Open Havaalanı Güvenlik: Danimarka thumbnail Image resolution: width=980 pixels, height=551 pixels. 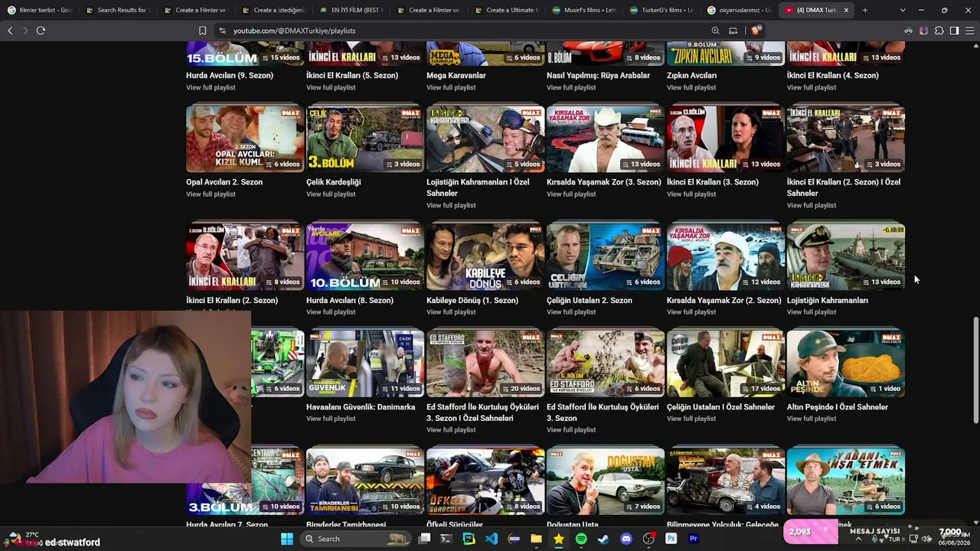click(x=364, y=364)
